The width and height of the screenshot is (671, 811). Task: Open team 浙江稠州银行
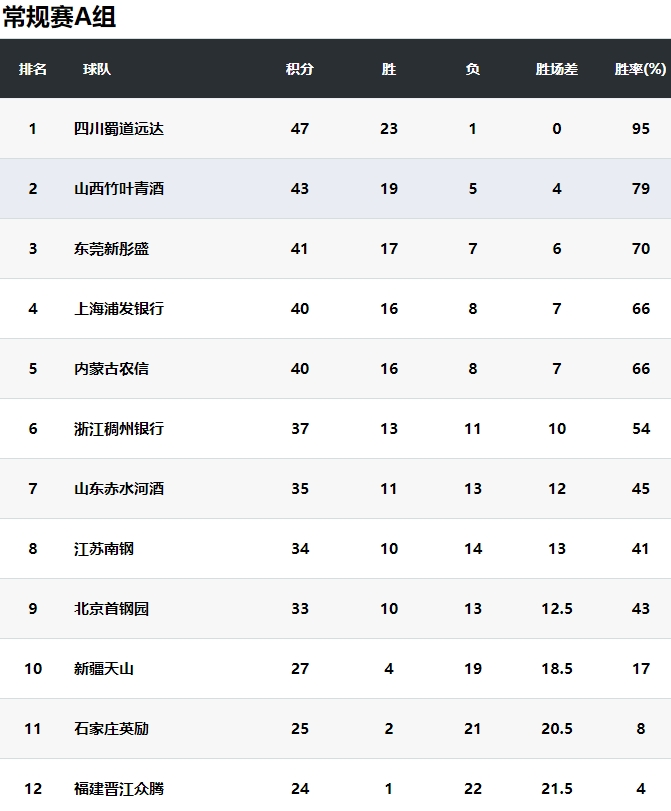point(118,428)
